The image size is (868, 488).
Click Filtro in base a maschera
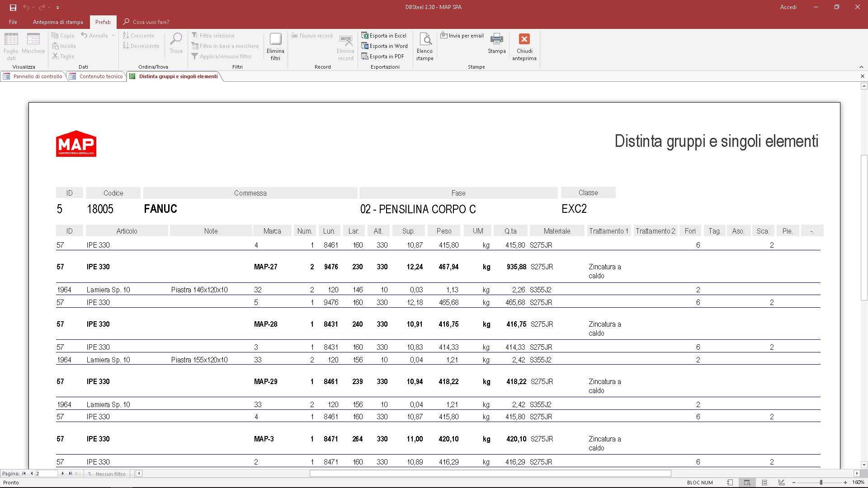[x=225, y=46]
